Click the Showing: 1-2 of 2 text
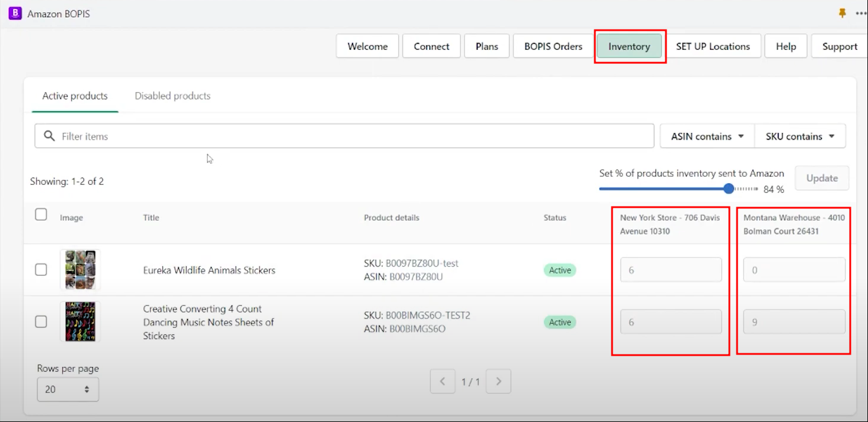Viewport: 868px width, 422px height. (67, 182)
